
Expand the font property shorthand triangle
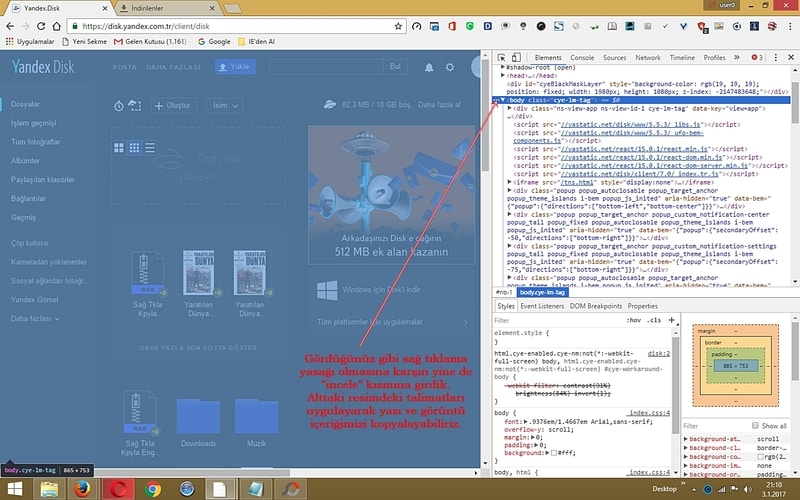pyautogui.click(x=526, y=422)
